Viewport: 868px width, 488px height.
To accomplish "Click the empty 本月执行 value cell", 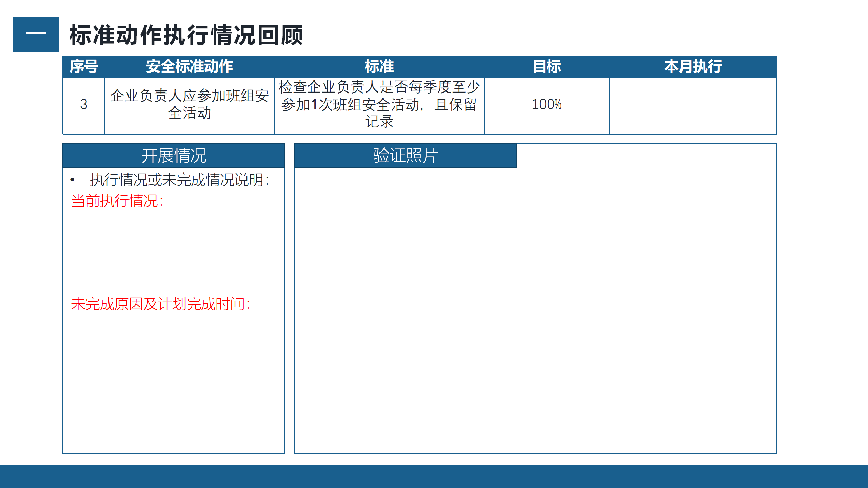I will click(693, 106).
